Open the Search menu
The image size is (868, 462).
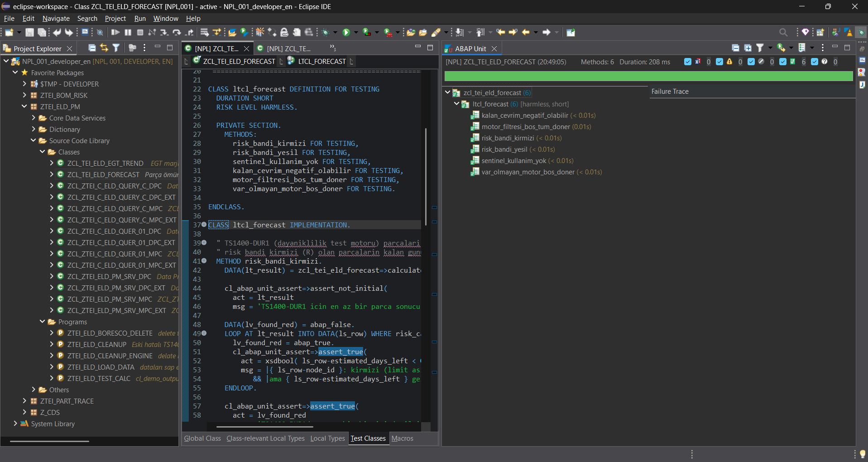coord(87,19)
